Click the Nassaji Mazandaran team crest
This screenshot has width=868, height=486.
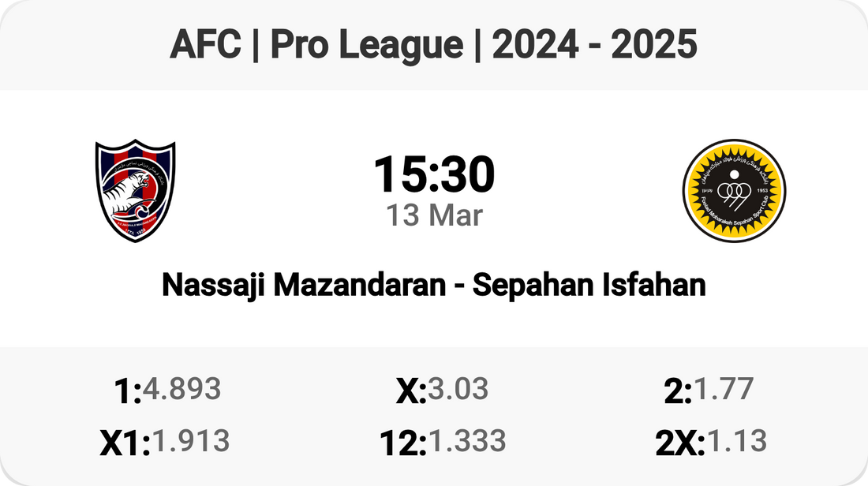tap(135, 192)
